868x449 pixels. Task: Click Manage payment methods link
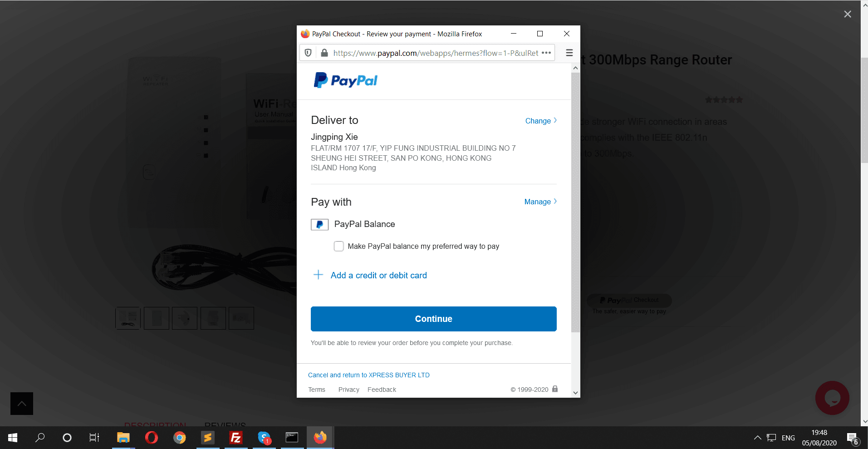click(x=540, y=202)
